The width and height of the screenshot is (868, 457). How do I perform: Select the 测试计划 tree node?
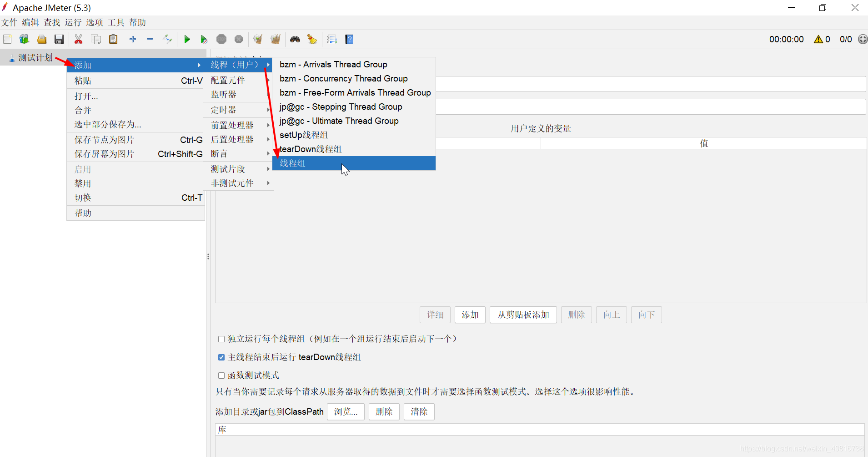[35, 58]
